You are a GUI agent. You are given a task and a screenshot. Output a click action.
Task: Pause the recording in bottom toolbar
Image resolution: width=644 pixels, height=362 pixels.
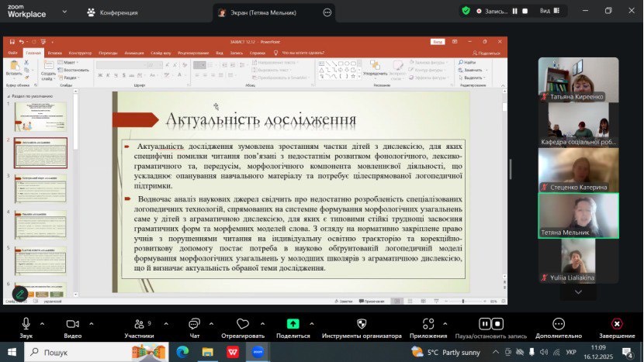click(x=485, y=324)
